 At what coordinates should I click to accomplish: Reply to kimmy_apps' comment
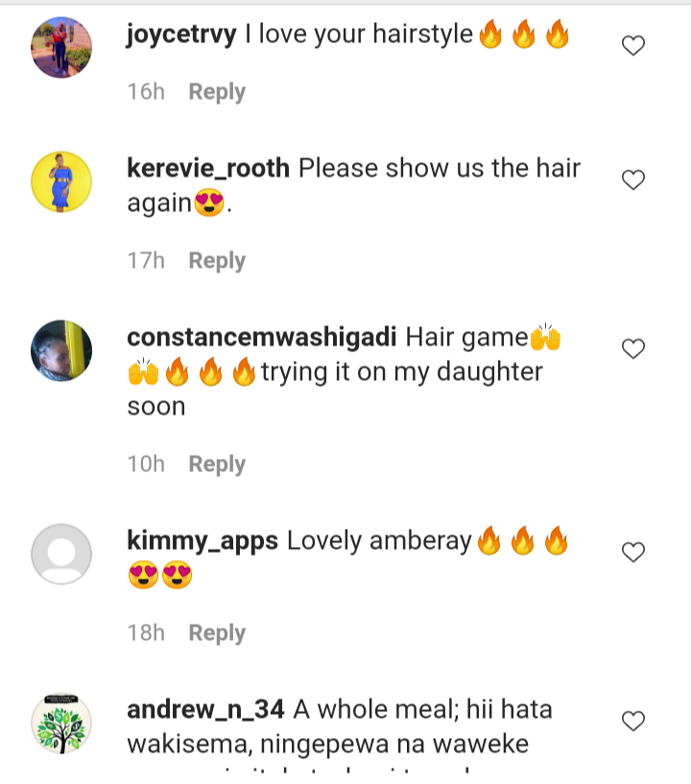click(217, 633)
